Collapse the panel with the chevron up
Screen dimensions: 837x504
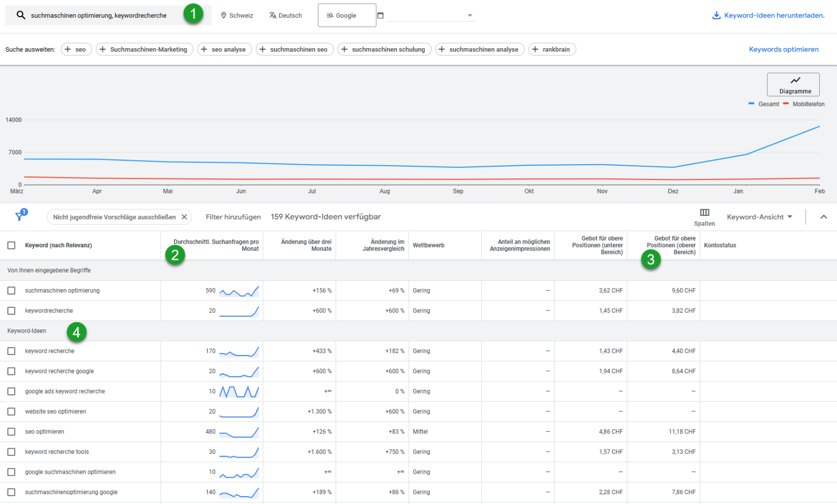pos(824,217)
